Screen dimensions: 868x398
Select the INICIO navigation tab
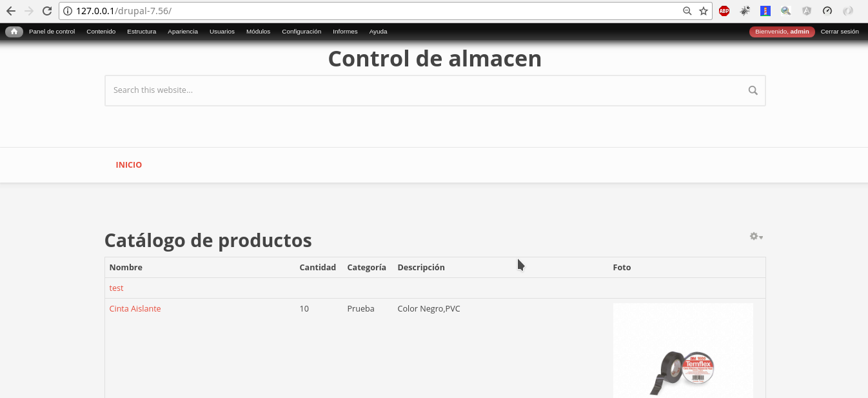[129, 165]
